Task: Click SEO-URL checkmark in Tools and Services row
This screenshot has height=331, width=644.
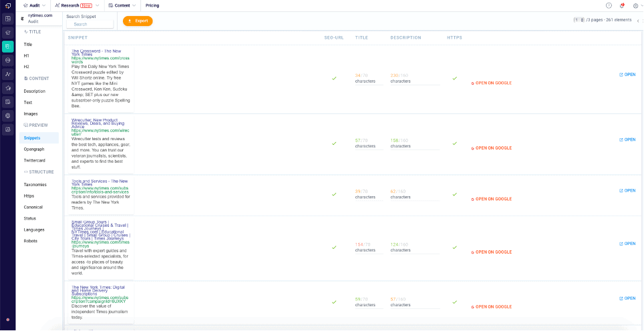Action: (x=334, y=194)
